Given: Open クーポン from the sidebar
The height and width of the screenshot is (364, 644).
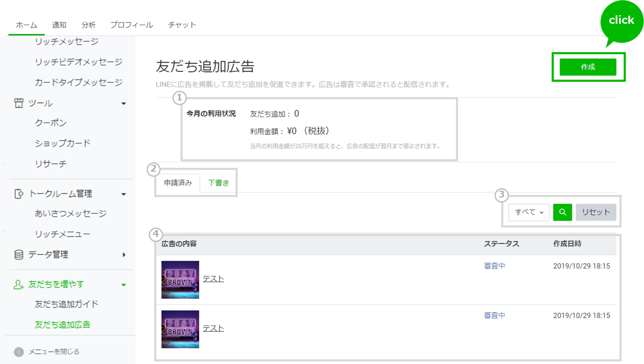Looking at the screenshot, I should [x=51, y=123].
